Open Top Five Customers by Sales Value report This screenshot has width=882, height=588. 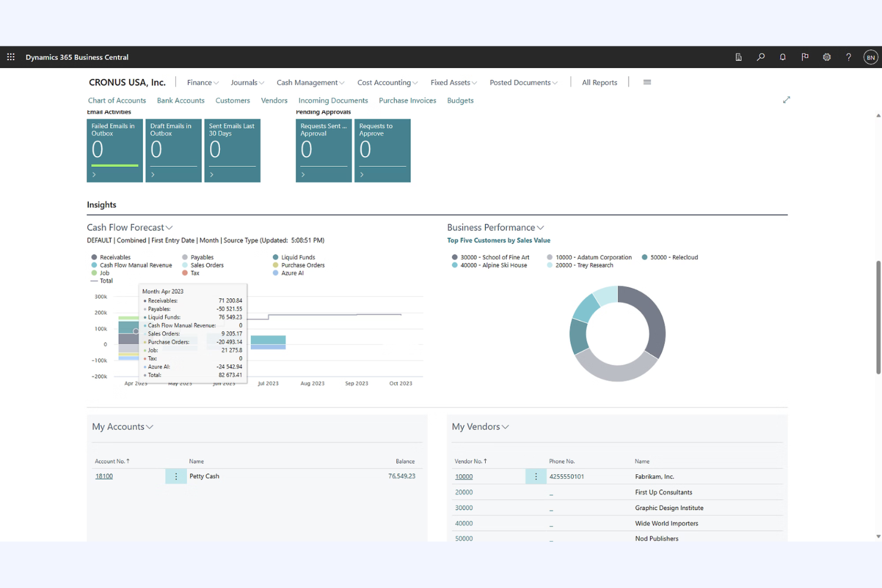(x=499, y=240)
